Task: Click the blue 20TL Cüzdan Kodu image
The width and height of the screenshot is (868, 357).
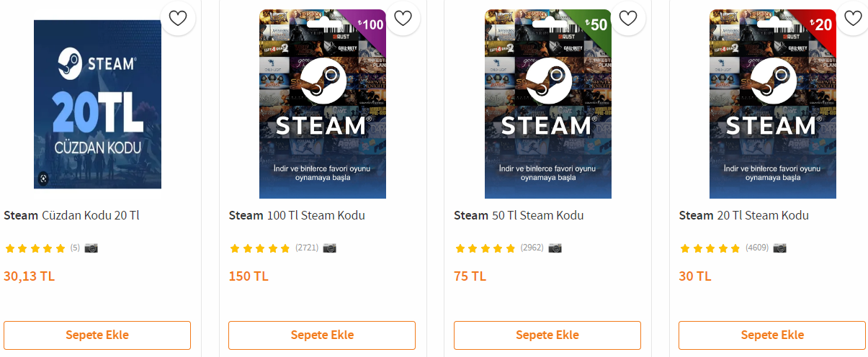Action: click(x=97, y=104)
